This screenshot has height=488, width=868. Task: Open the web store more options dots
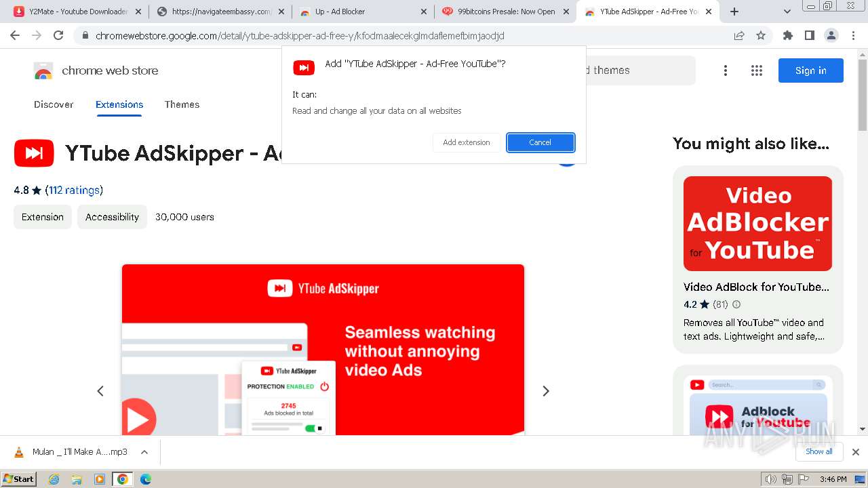pyautogui.click(x=726, y=70)
